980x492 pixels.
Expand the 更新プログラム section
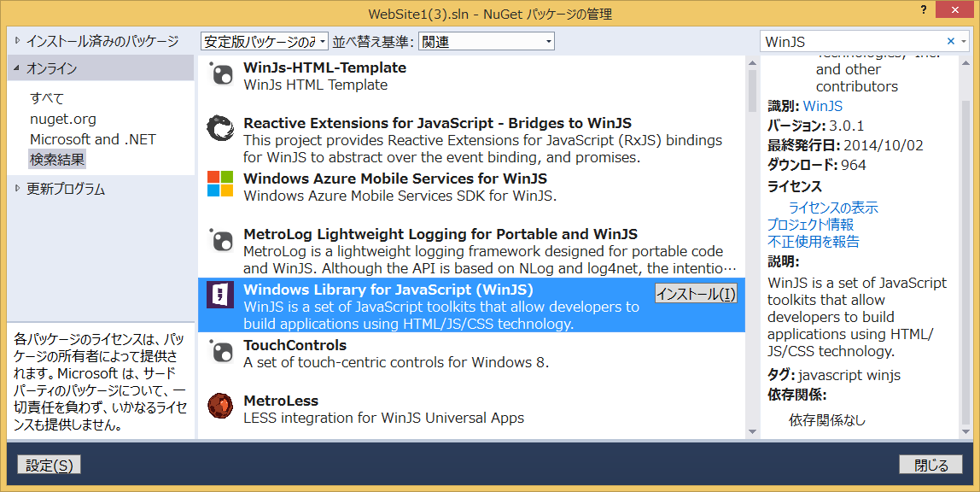18,188
